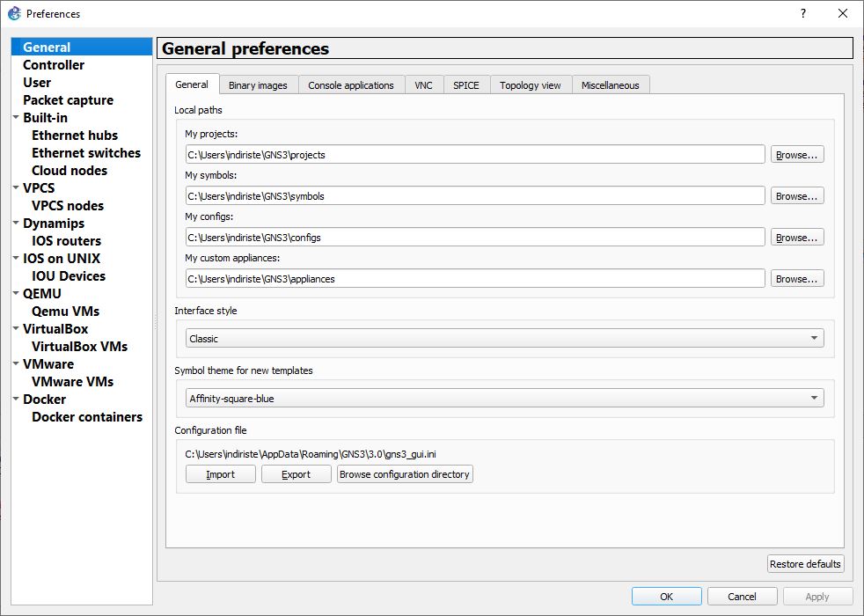Select the Dynamips tree item

point(54,224)
